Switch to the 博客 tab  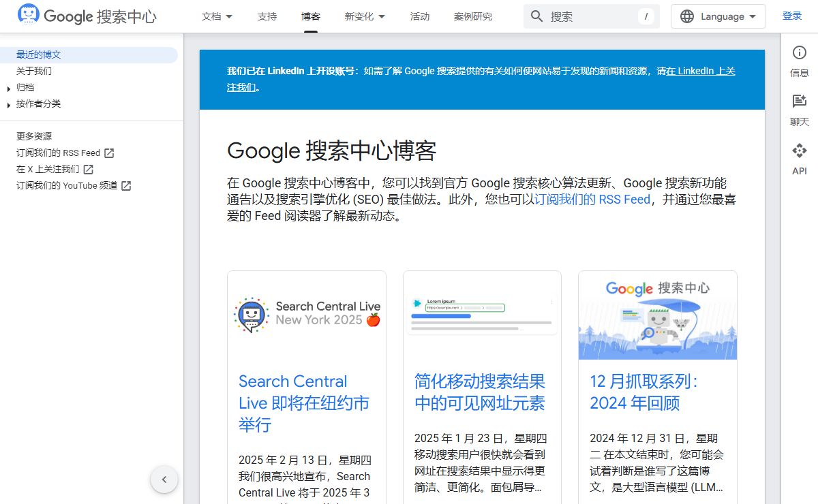311,16
